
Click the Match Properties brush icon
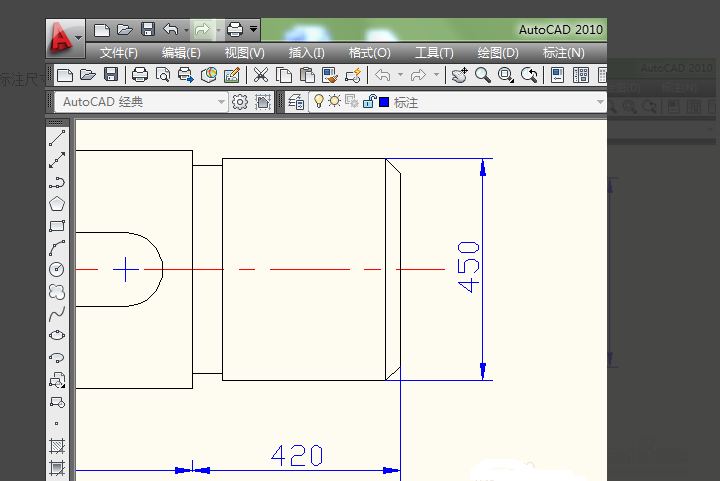click(330, 75)
